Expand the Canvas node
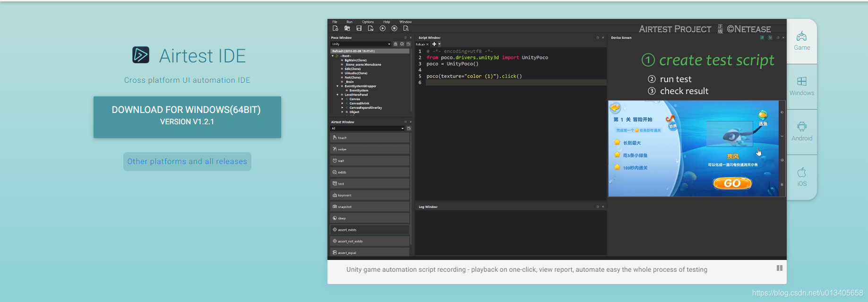The width and height of the screenshot is (868, 302). (x=342, y=99)
